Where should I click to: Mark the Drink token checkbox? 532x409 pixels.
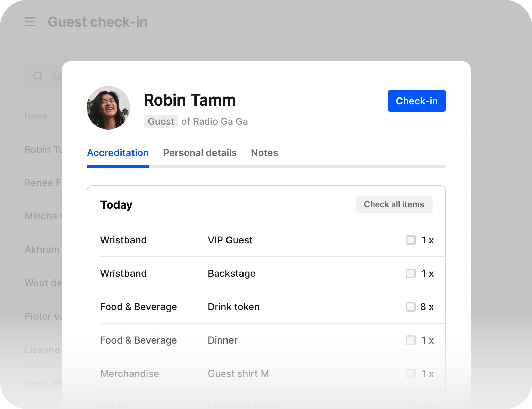coord(410,307)
